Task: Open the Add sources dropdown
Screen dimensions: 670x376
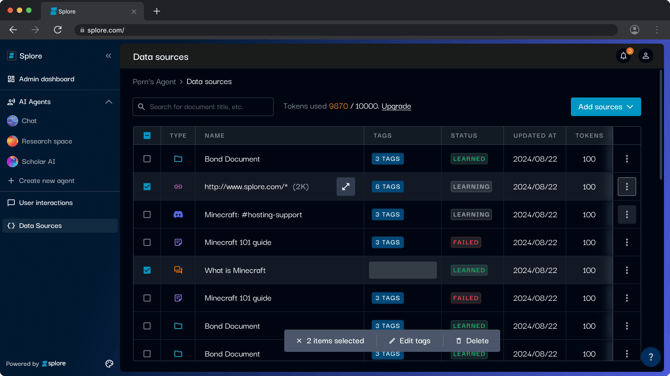Action: (x=605, y=107)
